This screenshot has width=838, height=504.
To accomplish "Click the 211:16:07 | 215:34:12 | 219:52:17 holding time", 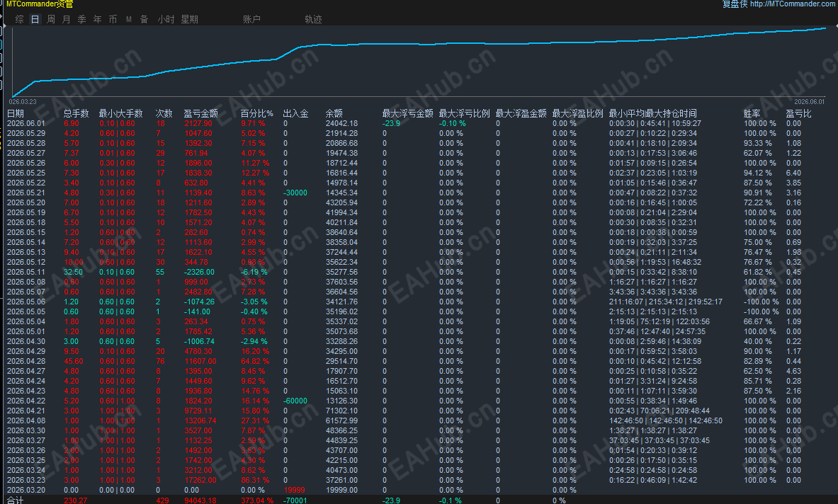I will coord(665,302).
